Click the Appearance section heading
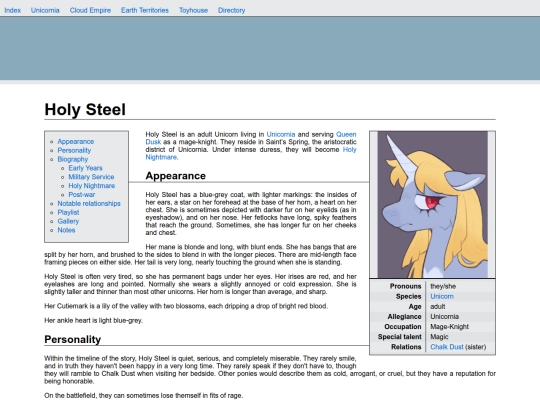The width and height of the screenshot is (540, 405). [x=175, y=176]
